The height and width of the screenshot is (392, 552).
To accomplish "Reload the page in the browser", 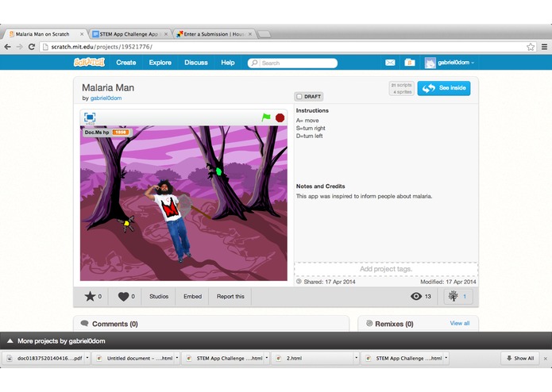I will coord(32,47).
